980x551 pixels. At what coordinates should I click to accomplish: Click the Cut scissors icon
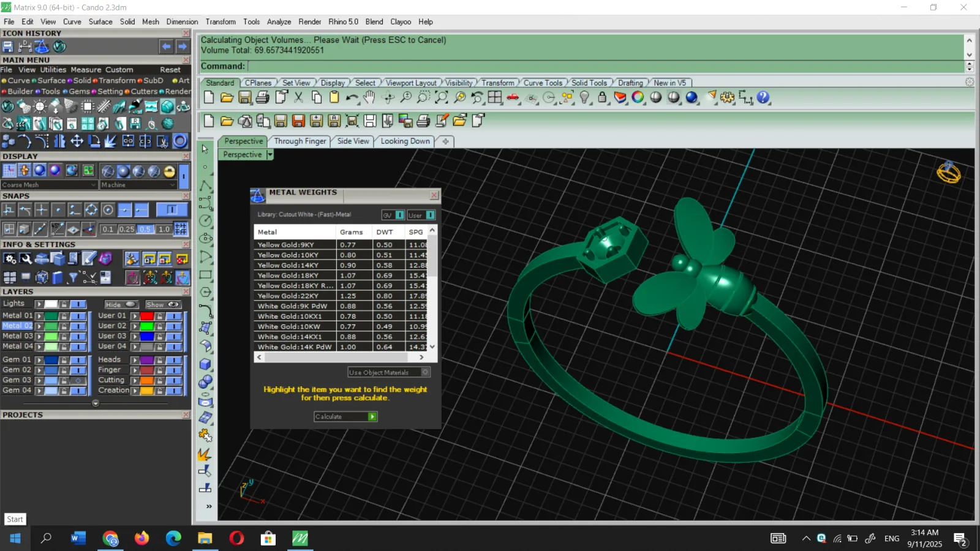299,97
